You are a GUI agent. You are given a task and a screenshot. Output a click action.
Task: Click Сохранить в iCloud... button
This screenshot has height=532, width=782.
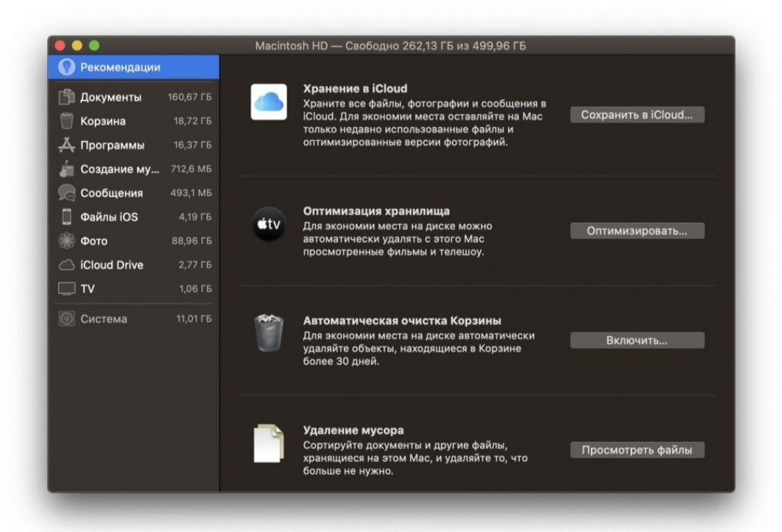pos(637,114)
